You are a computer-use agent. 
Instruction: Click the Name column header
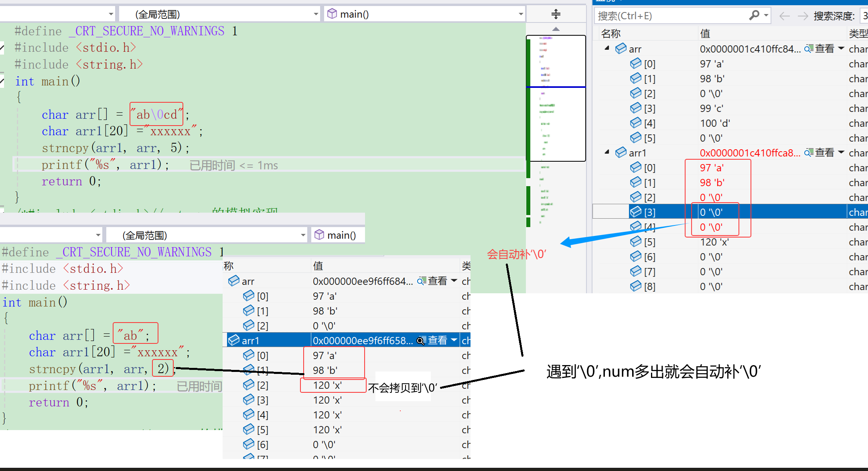[x=610, y=34]
